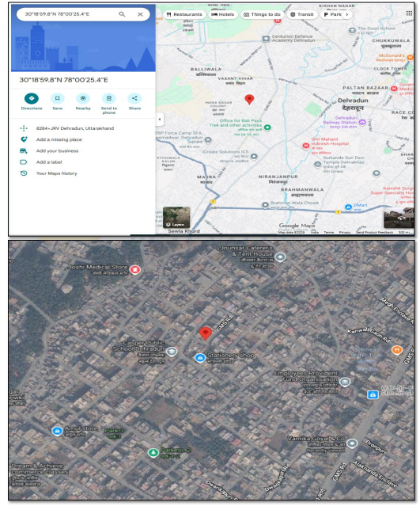Screen dimensions: 420x506
Task: Click iCreate Solutions ICS marker
Action: 254,157
